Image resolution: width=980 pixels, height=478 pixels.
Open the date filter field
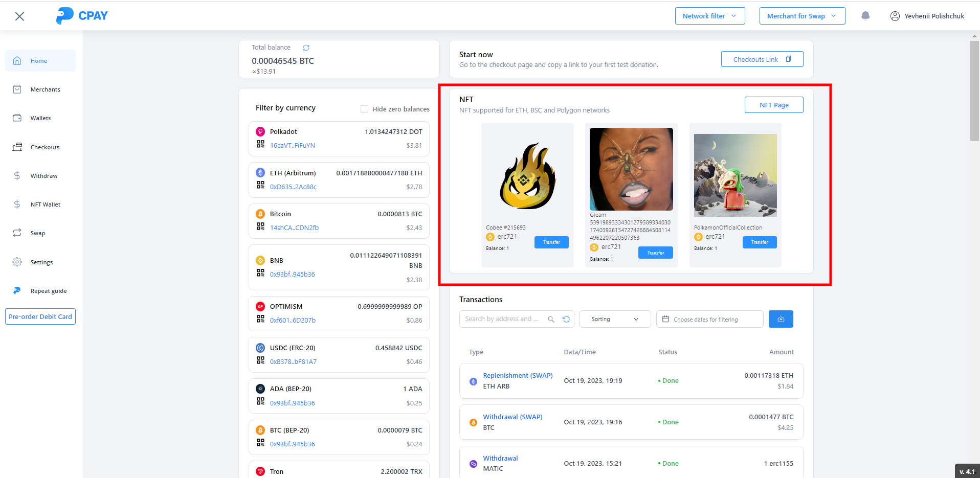[x=709, y=319]
